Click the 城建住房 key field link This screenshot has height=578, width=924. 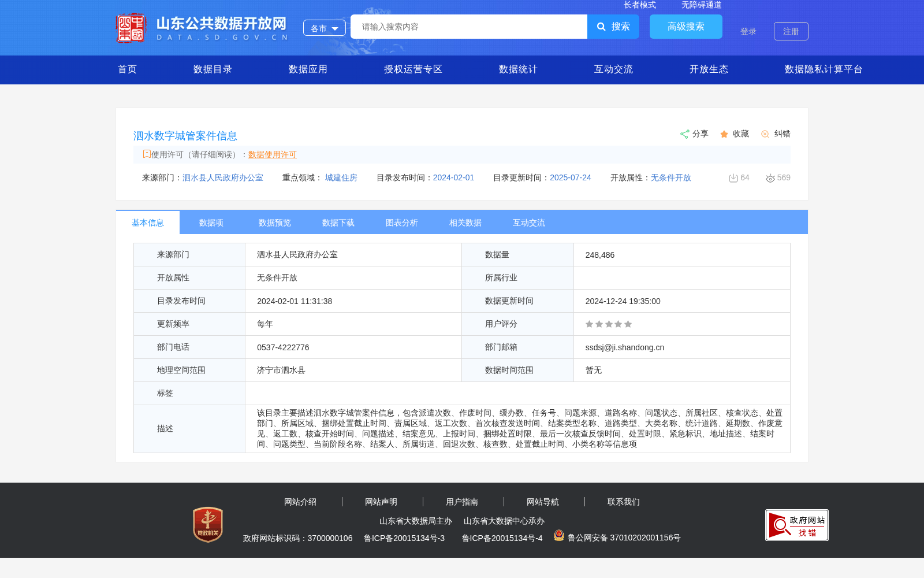[x=341, y=177]
